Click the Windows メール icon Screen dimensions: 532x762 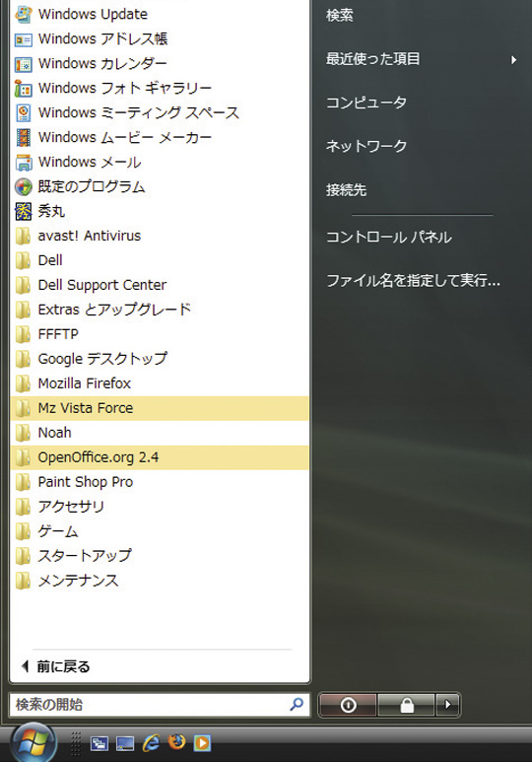24,163
